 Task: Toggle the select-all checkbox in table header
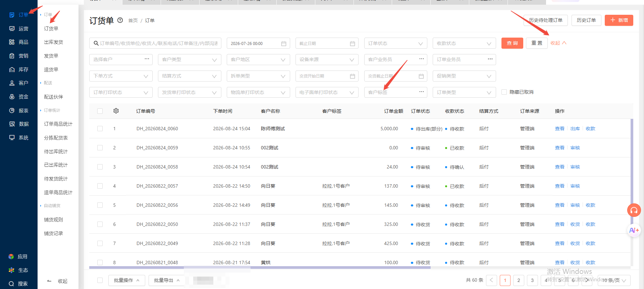[x=100, y=111]
